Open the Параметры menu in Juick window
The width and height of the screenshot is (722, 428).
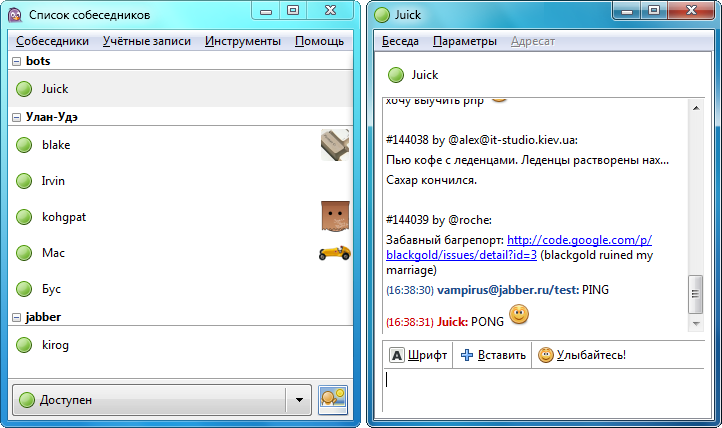(465, 41)
